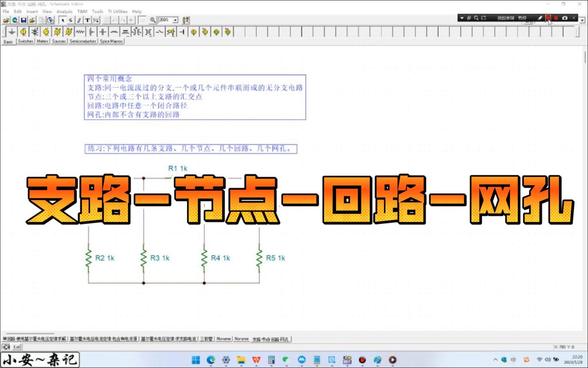Choose the voltage source component icon
This screenshot has width=588, height=368.
(x=23, y=32)
